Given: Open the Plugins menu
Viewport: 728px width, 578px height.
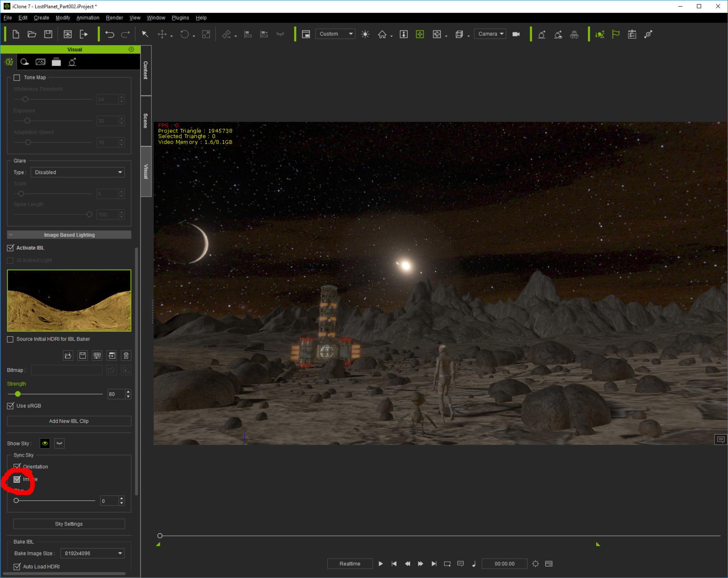Looking at the screenshot, I should tap(180, 17).
